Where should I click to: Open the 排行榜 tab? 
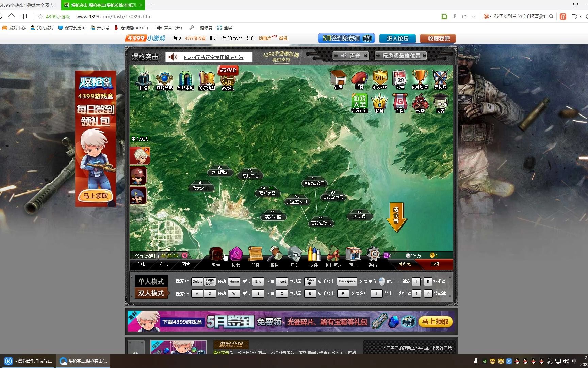coord(405,264)
